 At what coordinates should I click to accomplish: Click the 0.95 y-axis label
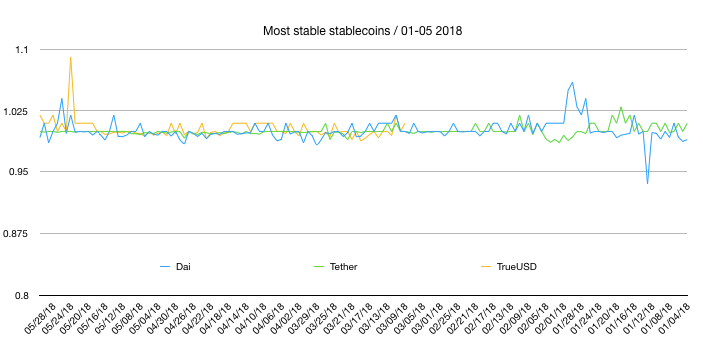19,172
